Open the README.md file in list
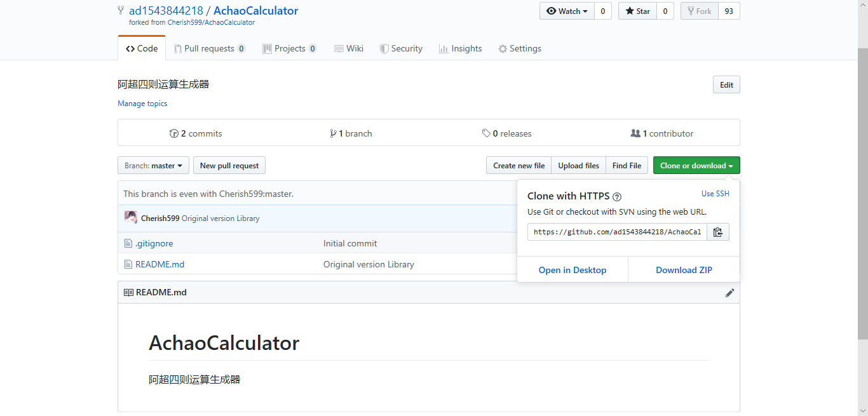This screenshot has height=416, width=868. point(159,264)
